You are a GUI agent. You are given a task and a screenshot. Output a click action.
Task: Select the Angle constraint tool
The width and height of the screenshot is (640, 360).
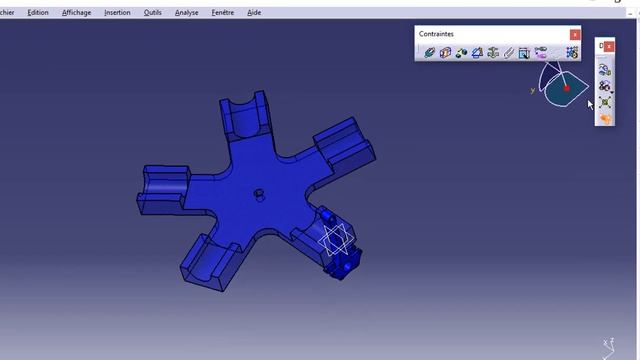tap(477, 53)
